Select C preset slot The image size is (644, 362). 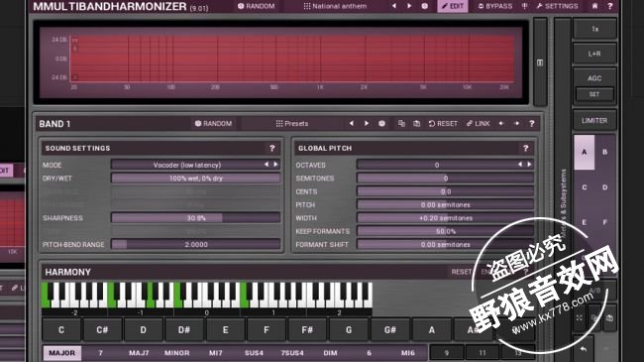584,187
